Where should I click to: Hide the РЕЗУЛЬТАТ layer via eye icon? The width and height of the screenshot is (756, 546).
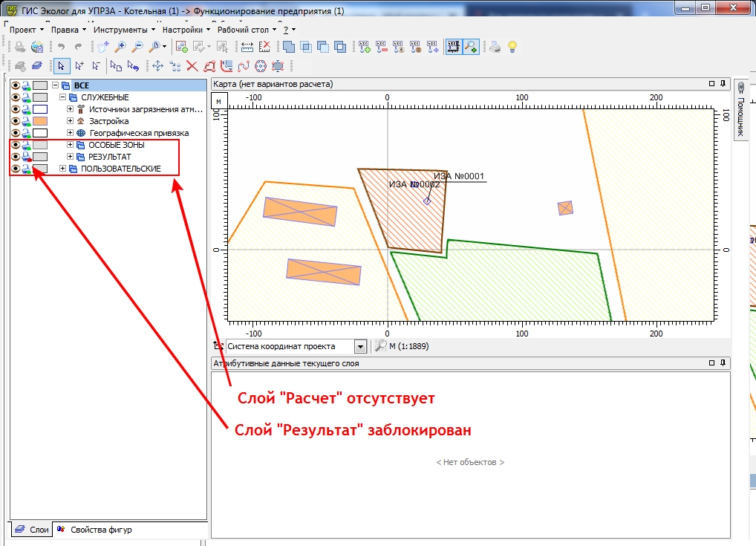(16, 157)
